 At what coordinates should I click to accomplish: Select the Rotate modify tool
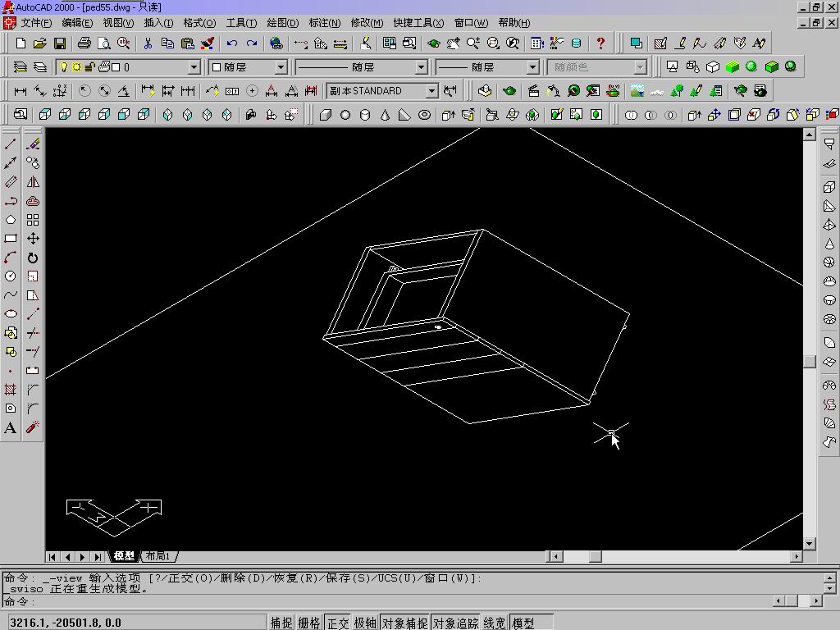pos(33,258)
